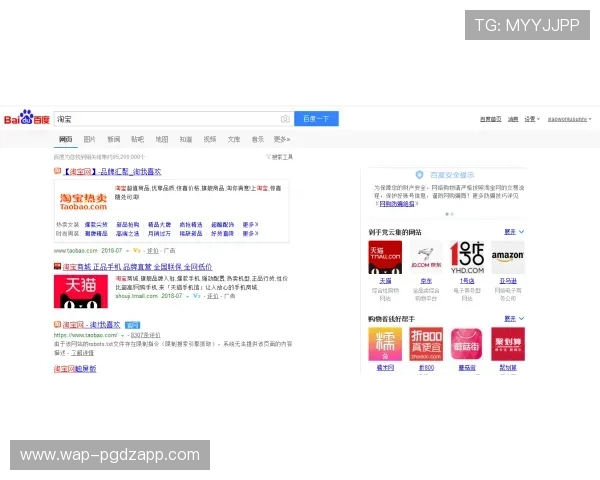This screenshot has width=600, height=480.
Task: Open the JD.COM 京东 tile
Action: (426, 257)
